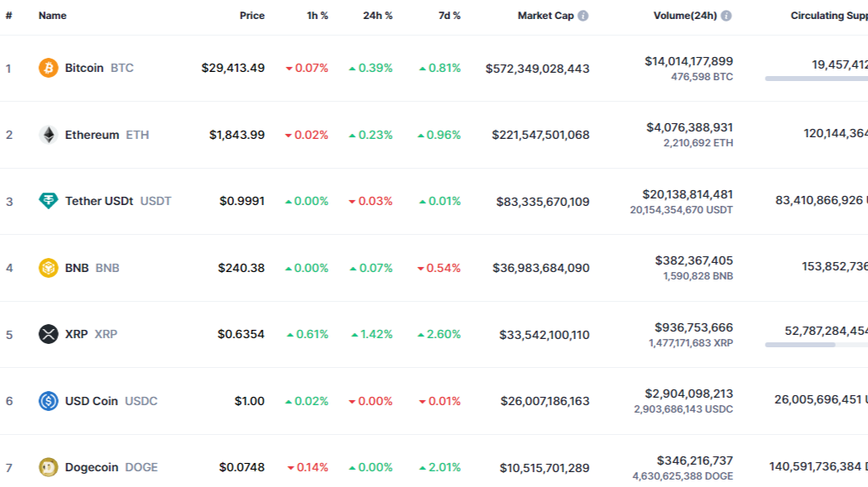
Task: Open the Bitcoin coin page link
Action: coord(85,68)
